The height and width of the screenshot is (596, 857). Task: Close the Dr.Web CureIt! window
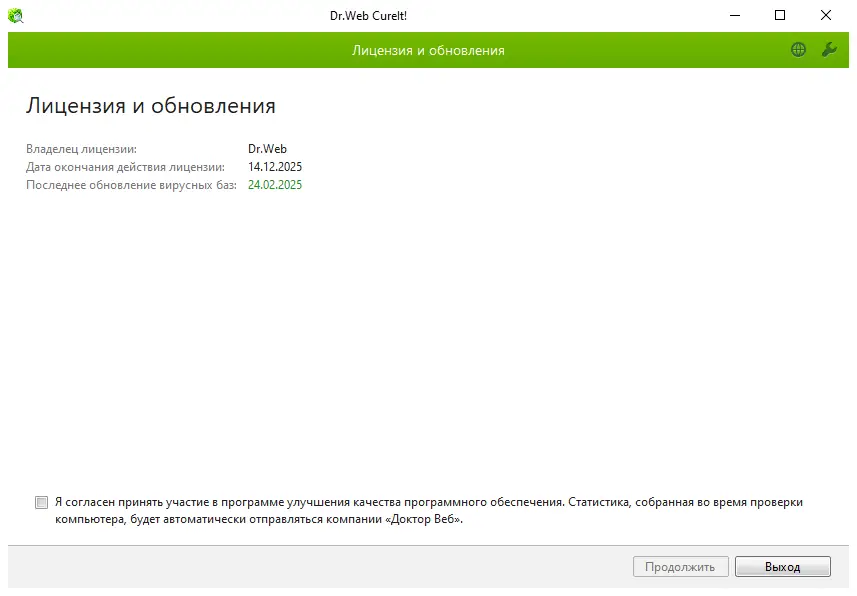tap(826, 15)
